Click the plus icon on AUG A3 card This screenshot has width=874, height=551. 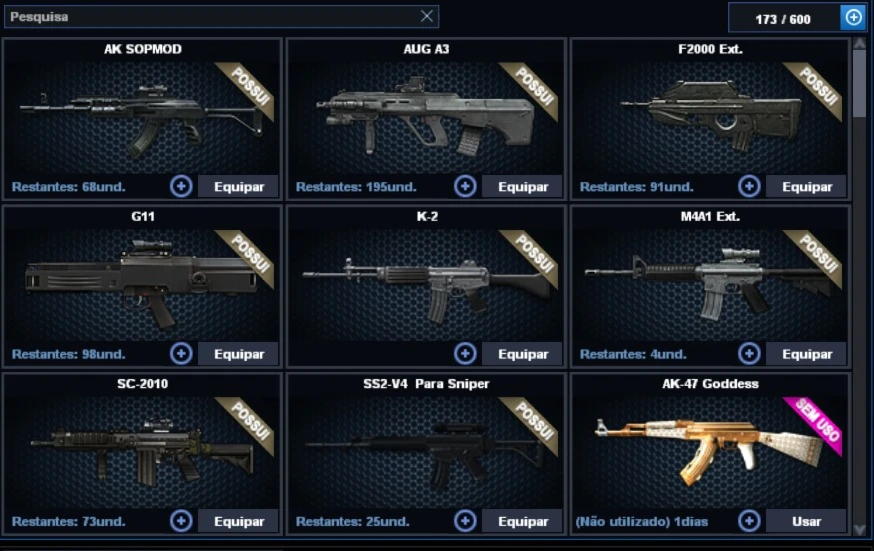click(465, 186)
